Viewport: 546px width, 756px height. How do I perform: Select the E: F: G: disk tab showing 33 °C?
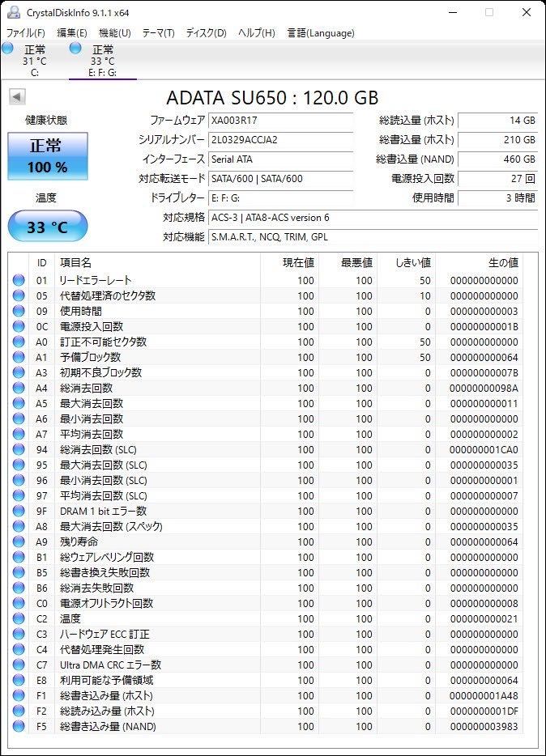(103, 60)
